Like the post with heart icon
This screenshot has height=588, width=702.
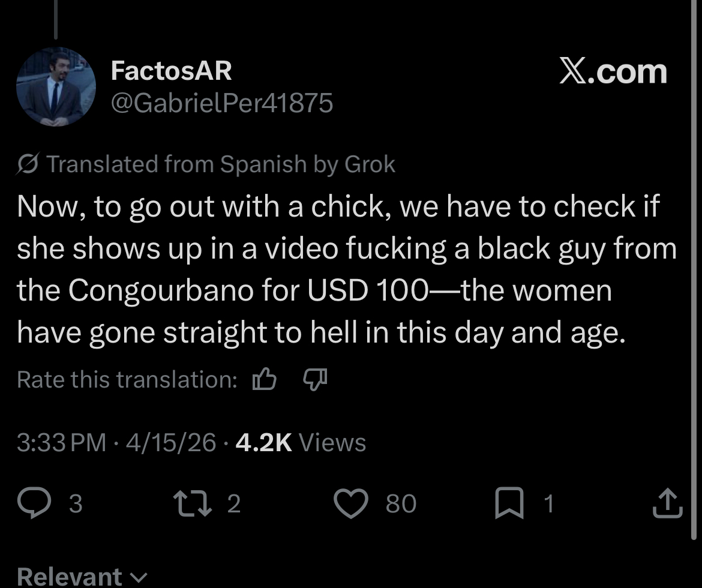[351, 503]
